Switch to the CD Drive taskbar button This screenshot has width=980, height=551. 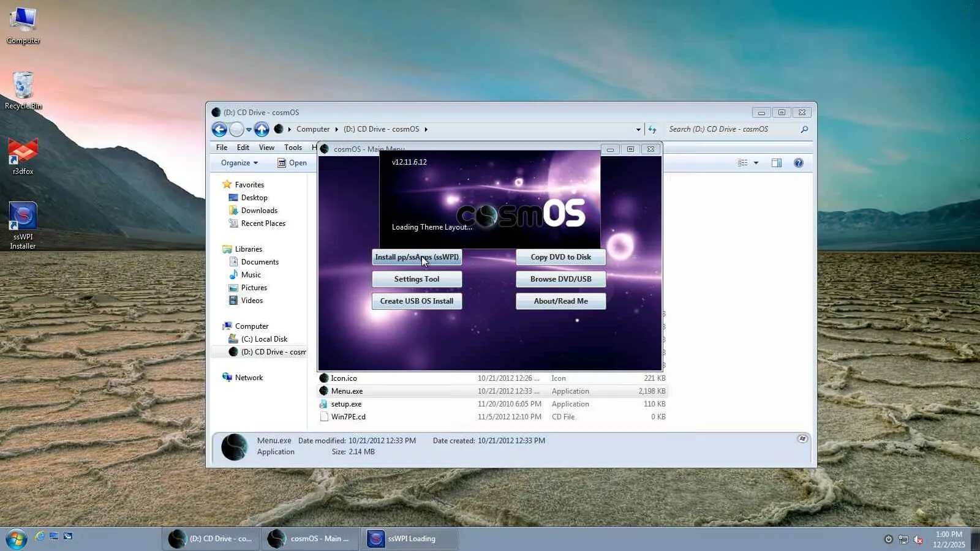pyautogui.click(x=211, y=539)
